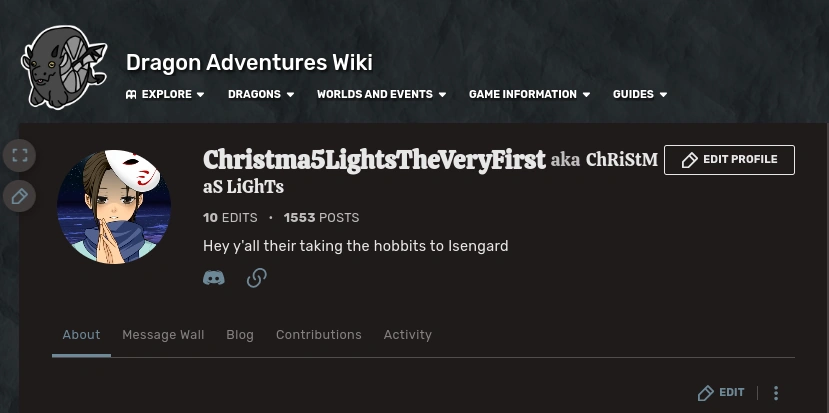Viewport: 829px width, 413px height.
Task: Click the pencil edit icon in sidebar
Action: (x=19, y=196)
